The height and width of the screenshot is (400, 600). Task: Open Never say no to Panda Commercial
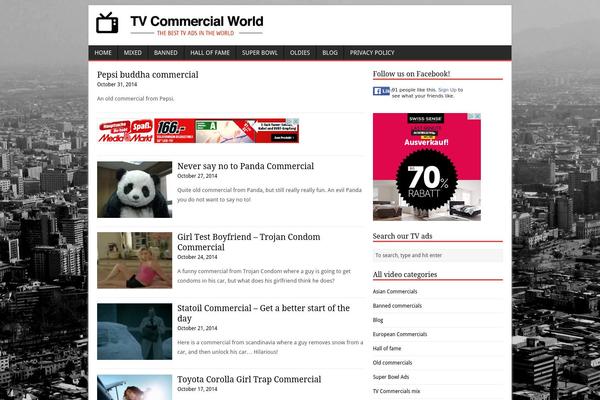point(245,166)
